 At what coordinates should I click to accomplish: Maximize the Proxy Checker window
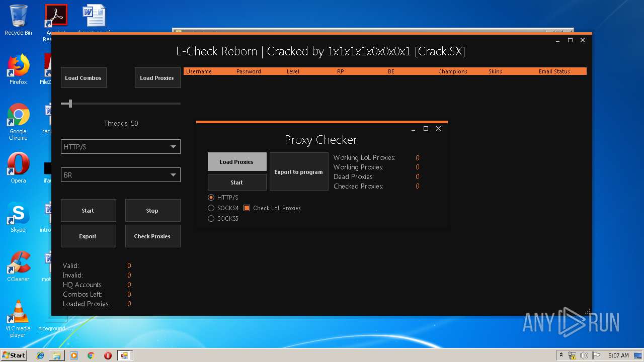pos(426,129)
